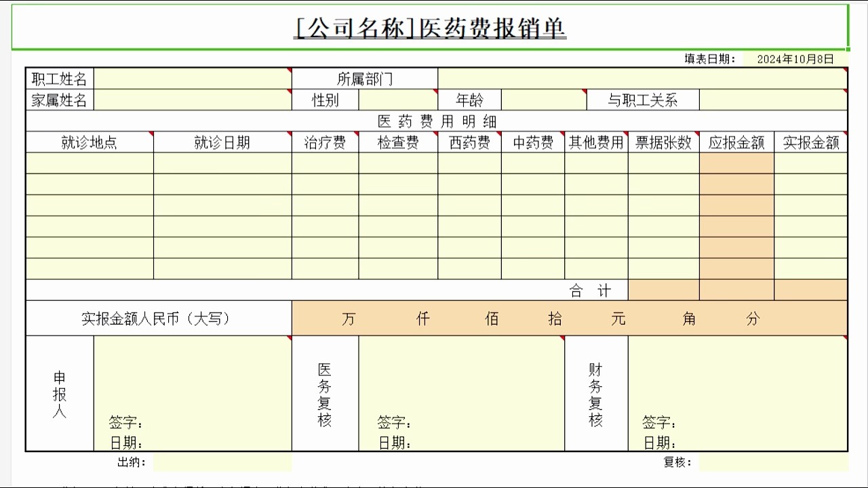
Task: Click the 检查费 column header
Action: tap(398, 142)
